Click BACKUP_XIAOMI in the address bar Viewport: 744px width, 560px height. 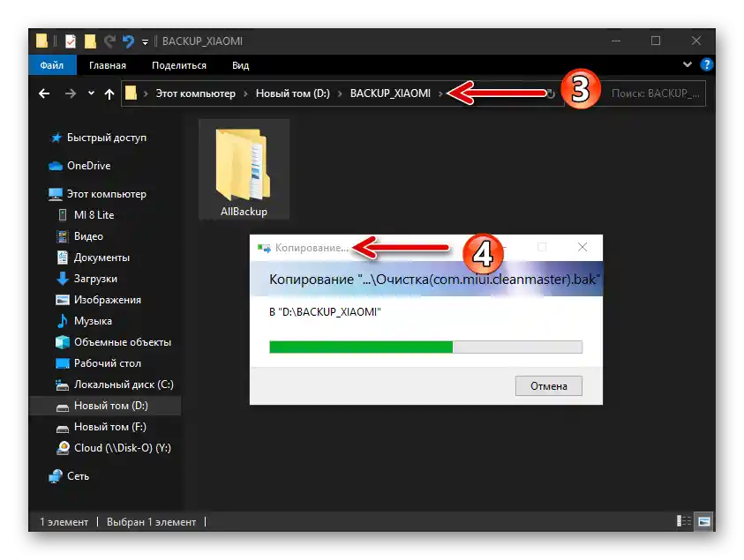[x=390, y=93]
